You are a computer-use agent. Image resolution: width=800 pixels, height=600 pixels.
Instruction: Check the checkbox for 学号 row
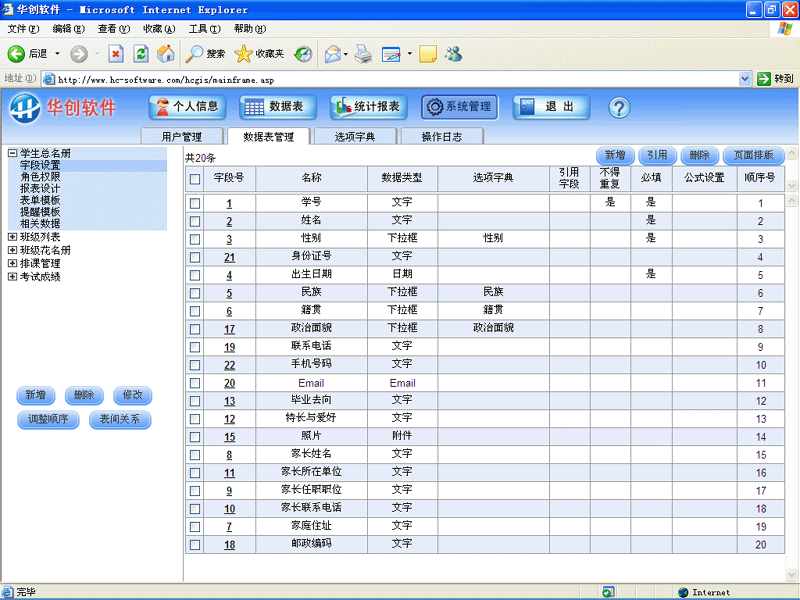(195, 203)
